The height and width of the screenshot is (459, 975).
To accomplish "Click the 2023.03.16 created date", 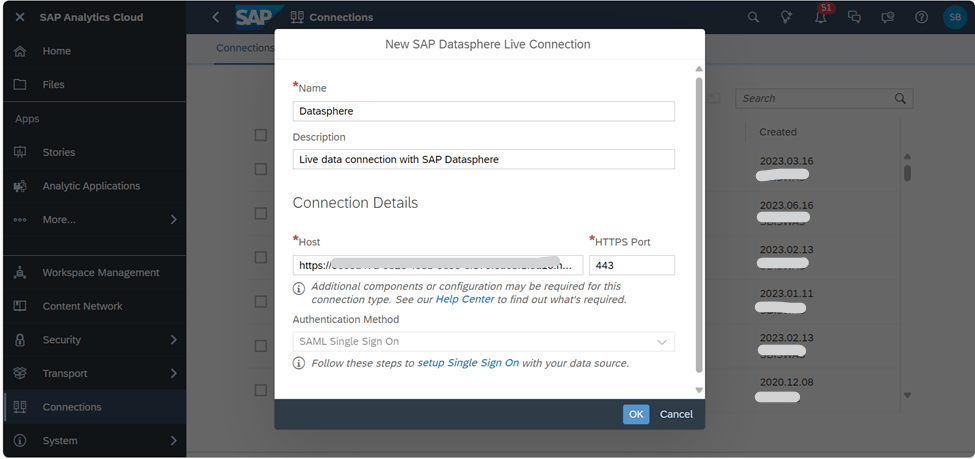I will (x=787, y=161).
